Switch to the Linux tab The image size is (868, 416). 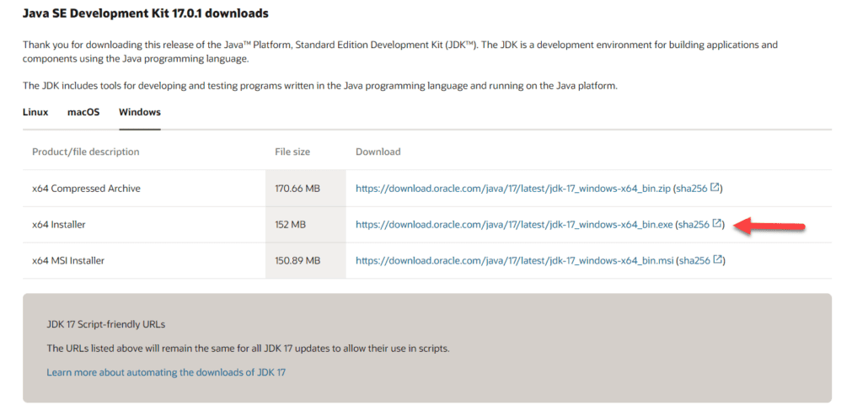[35, 112]
